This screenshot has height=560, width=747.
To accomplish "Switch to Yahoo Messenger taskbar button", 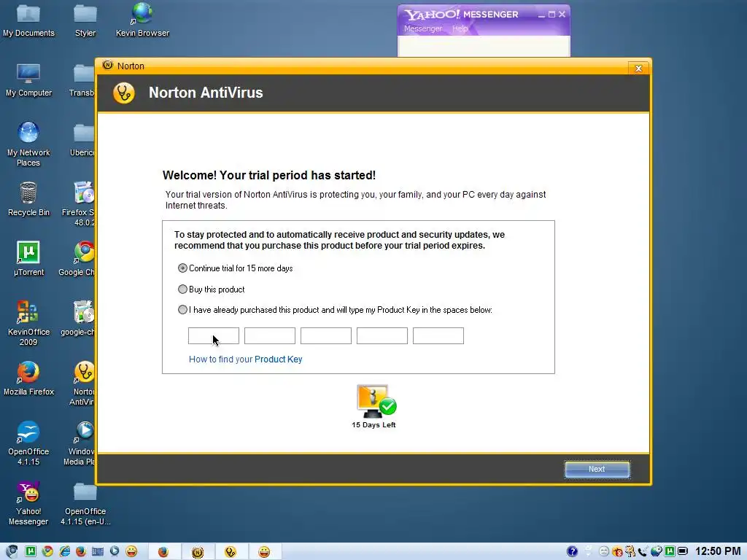I will point(264,551).
